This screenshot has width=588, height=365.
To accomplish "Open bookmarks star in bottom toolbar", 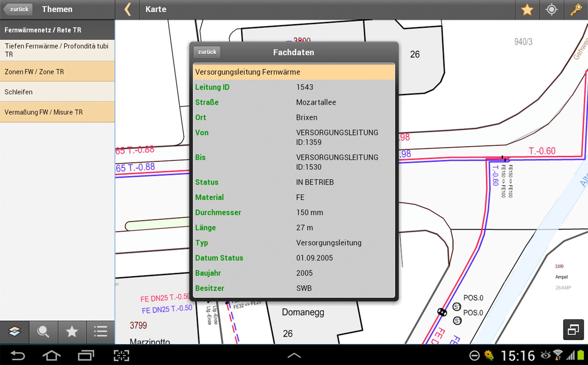I will 72,331.
